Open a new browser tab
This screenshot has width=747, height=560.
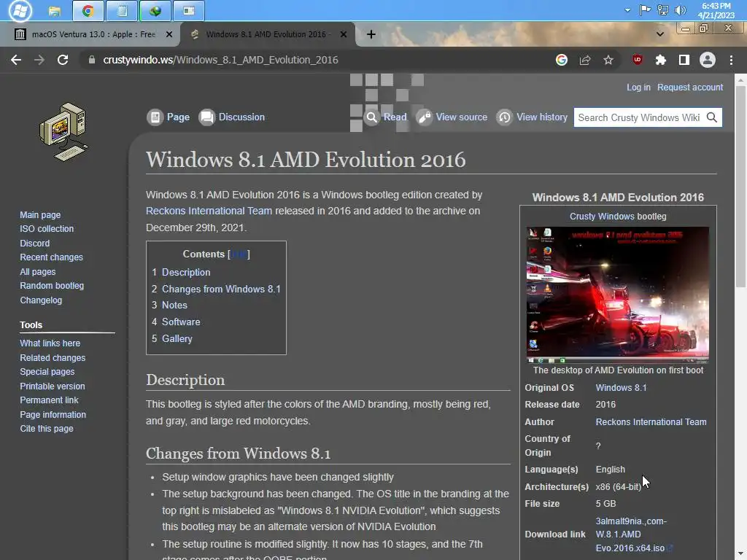click(x=371, y=34)
